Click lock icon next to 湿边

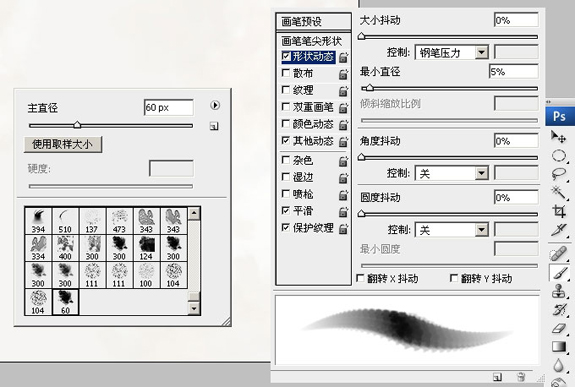pyautogui.click(x=343, y=178)
